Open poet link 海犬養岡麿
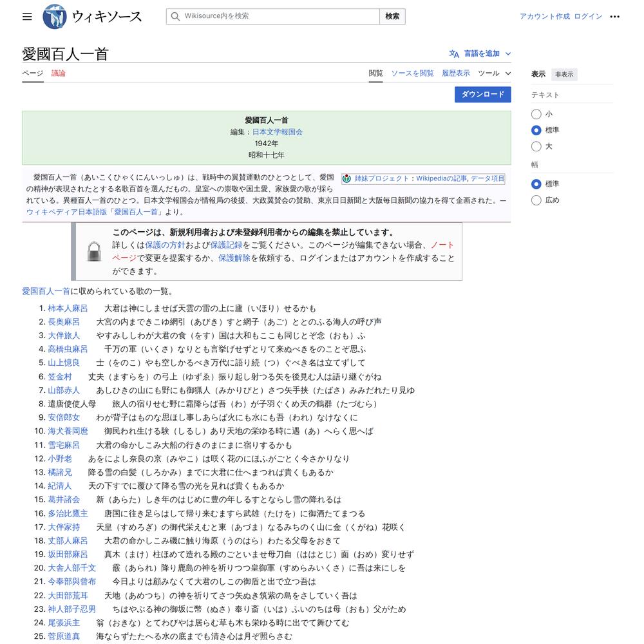Screen dimensions: 644x644 (x=68, y=431)
